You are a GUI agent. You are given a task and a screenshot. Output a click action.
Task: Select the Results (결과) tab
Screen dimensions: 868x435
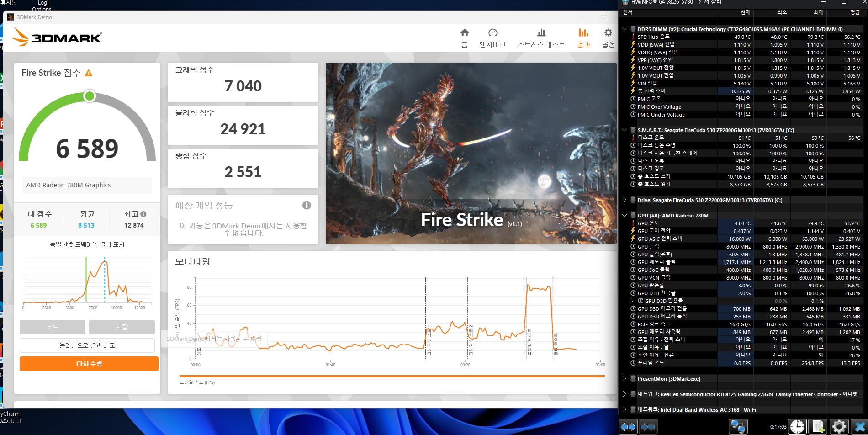coord(583,38)
